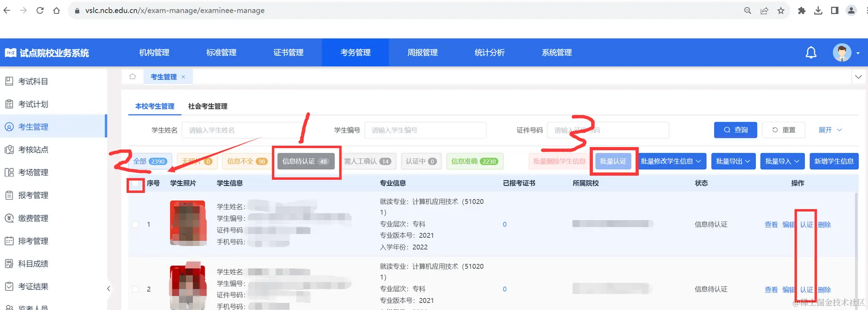This screenshot has height=310, width=868.
Task: Go to browser home icon
Action: pos(56,10)
